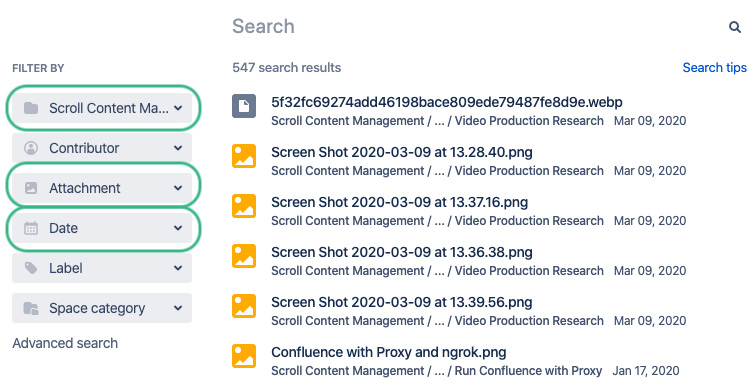Image resolution: width=755 pixels, height=385 pixels.
Task: Click the folders icon in Space category
Action: coord(31,308)
